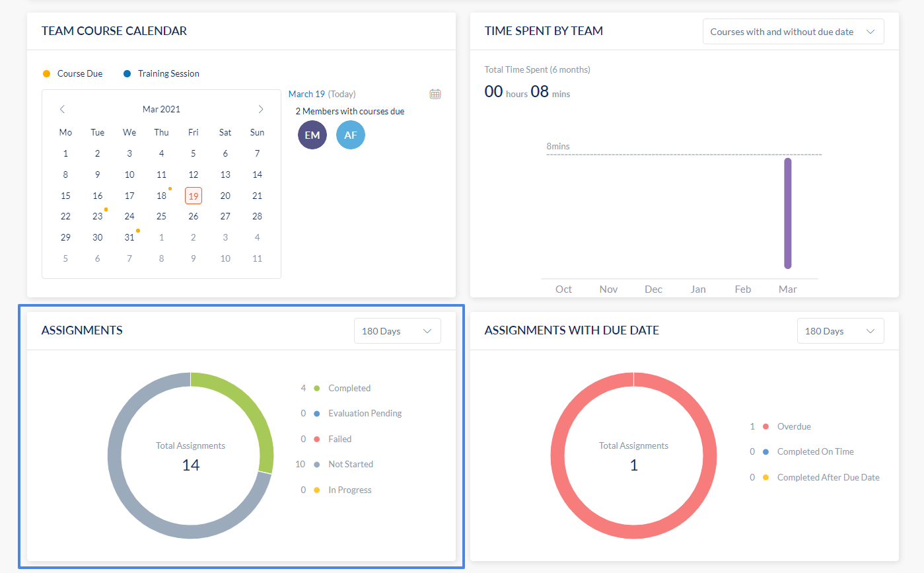Click the Feb label on chart axis

tap(743, 289)
